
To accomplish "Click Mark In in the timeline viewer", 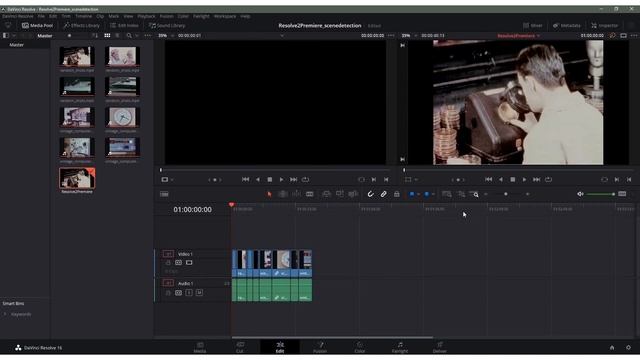I will pos(617,180).
